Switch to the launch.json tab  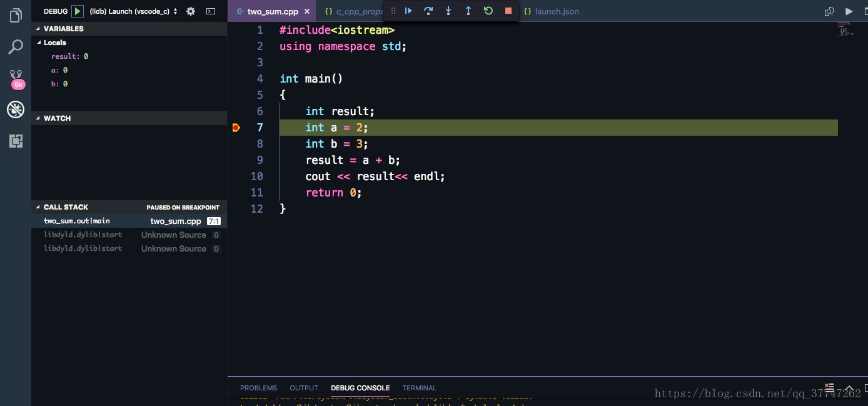click(556, 11)
